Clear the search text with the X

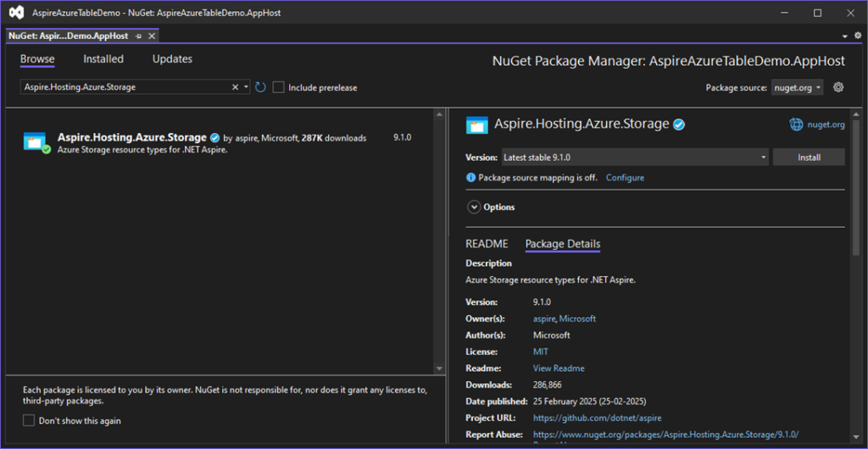point(235,86)
